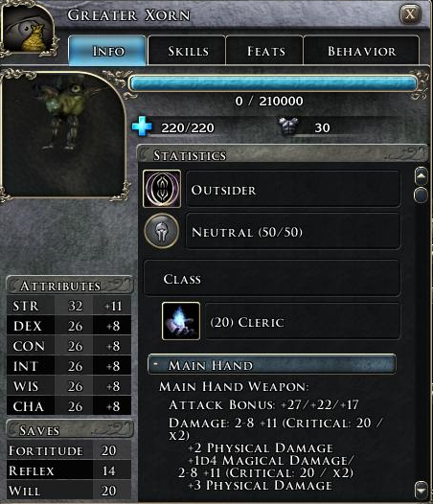This screenshot has height=504, width=433.
Task: Click the blue experience progress bar
Action: click(274, 83)
